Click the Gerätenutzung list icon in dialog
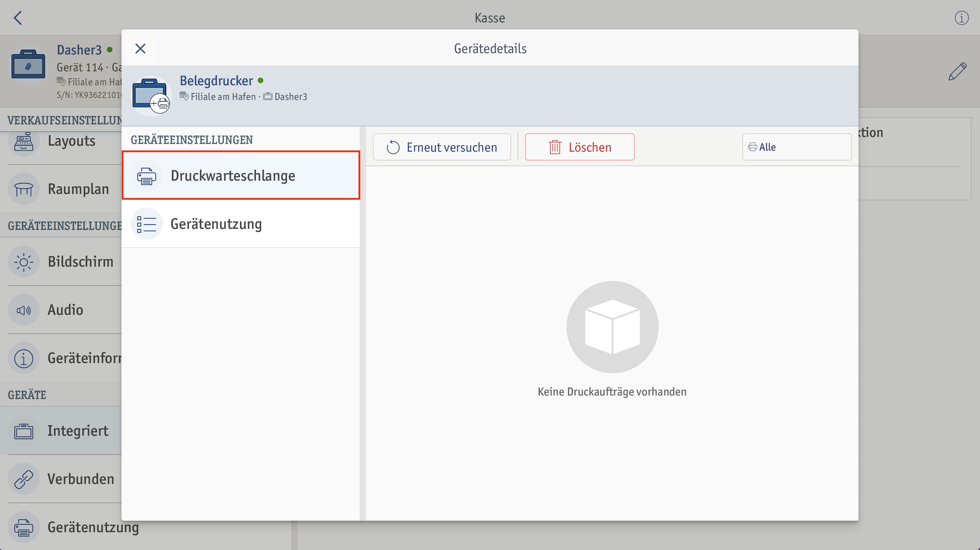 pyautogui.click(x=146, y=224)
